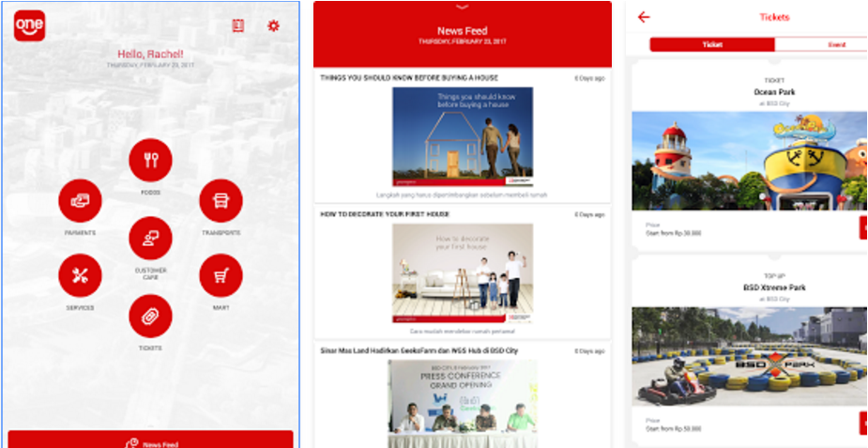Open the News Feed bottom bar
Screen dimensions: 868x448
[x=150, y=440]
